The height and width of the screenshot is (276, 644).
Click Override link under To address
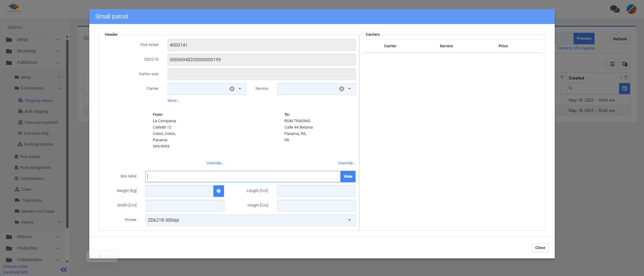[x=347, y=163]
